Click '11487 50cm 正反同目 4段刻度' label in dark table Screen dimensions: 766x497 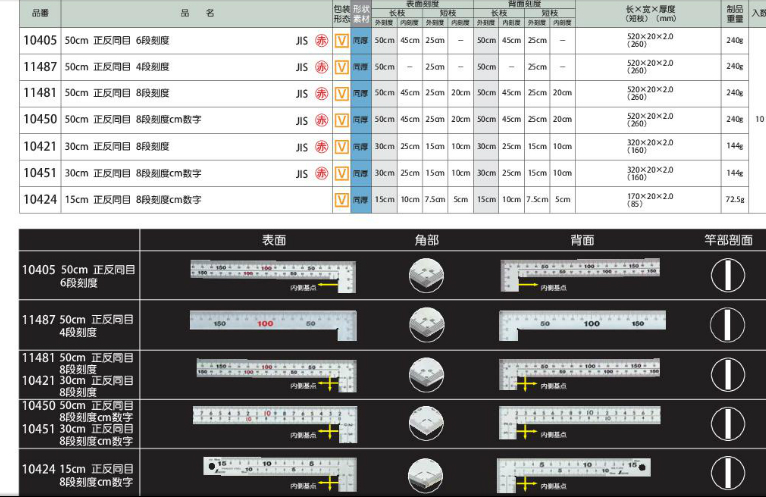pyautogui.click(x=78, y=326)
